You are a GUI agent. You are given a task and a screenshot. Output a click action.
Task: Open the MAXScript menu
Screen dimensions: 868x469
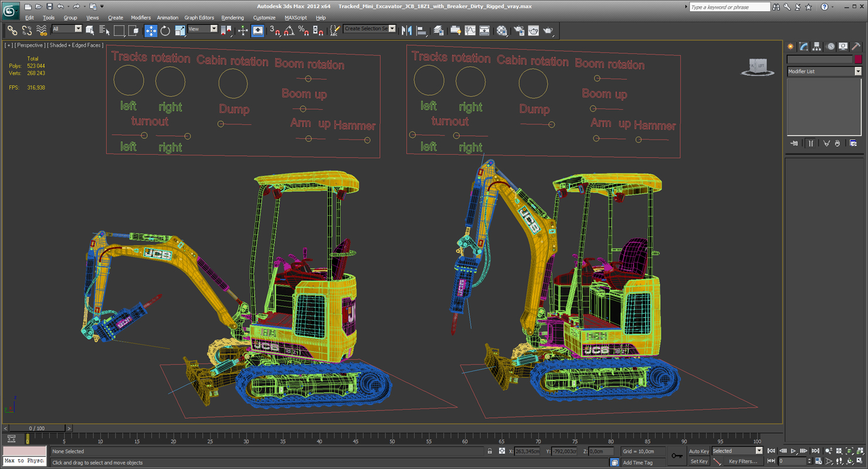coord(296,18)
